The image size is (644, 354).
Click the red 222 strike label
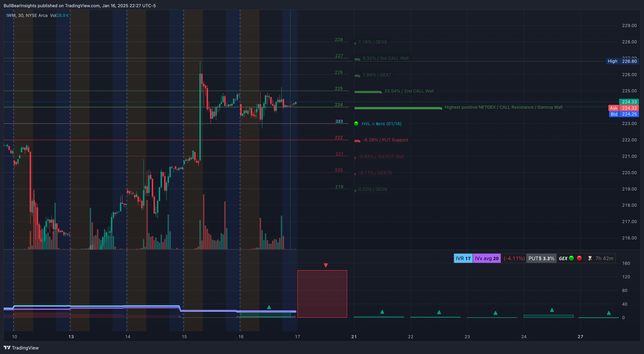tap(339, 137)
